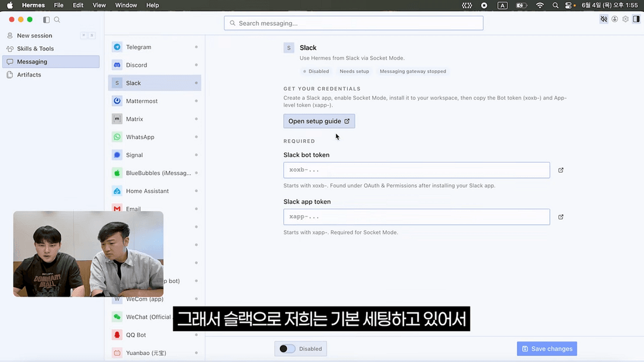Screen dimensions: 644x362
Task: Open Telegram messaging platform
Action: pyautogui.click(x=155, y=47)
